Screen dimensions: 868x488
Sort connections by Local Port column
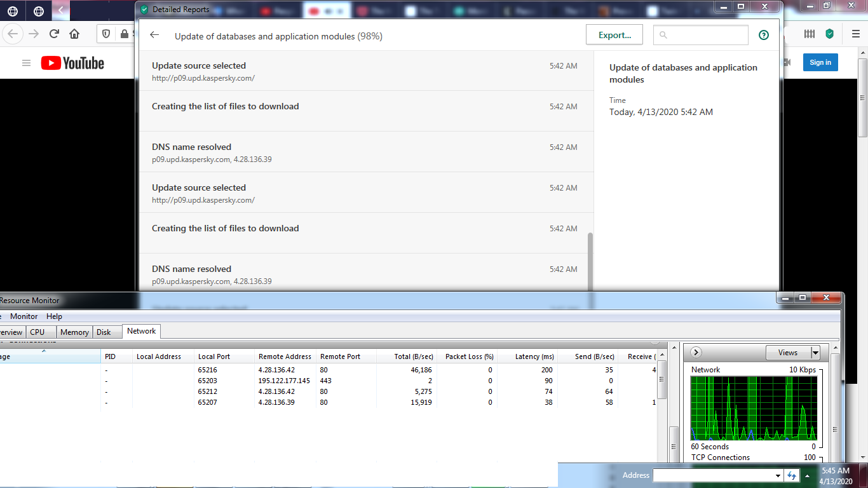(x=224, y=356)
